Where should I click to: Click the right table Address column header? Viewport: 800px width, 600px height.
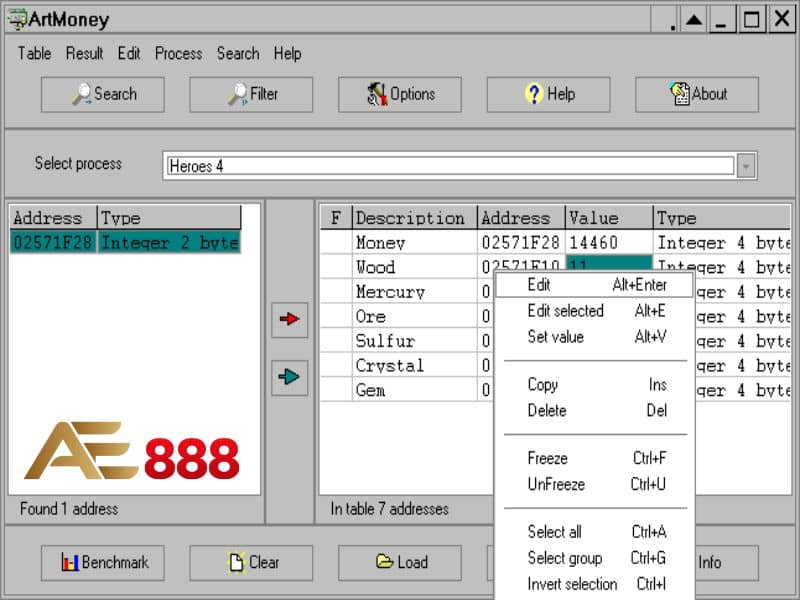(x=521, y=218)
